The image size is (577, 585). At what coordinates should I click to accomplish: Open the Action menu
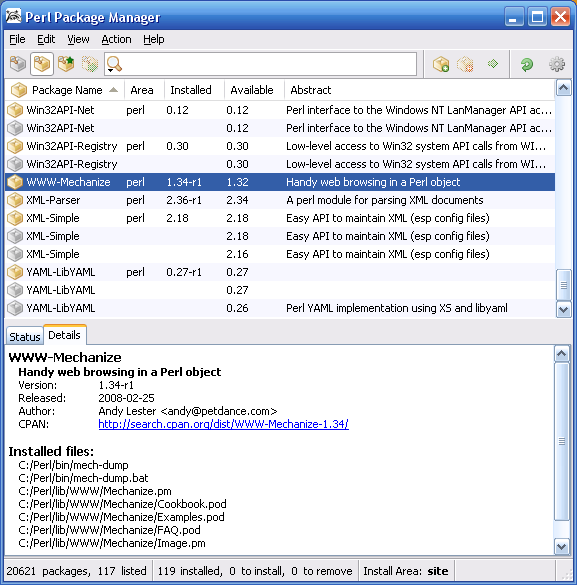pyautogui.click(x=116, y=39)
